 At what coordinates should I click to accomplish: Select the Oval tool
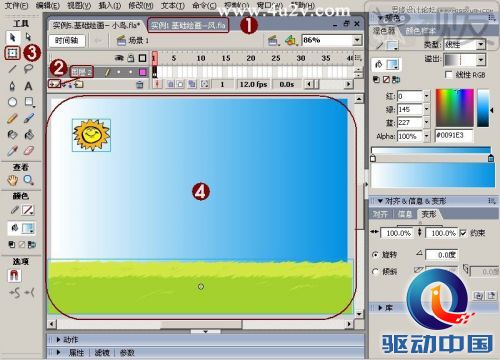13,102
